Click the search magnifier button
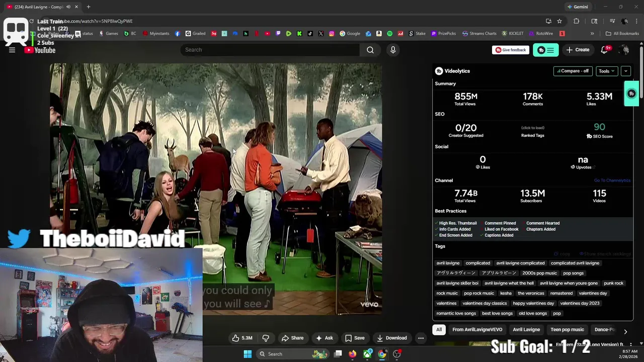644x362 pixels. click(370, 50)
